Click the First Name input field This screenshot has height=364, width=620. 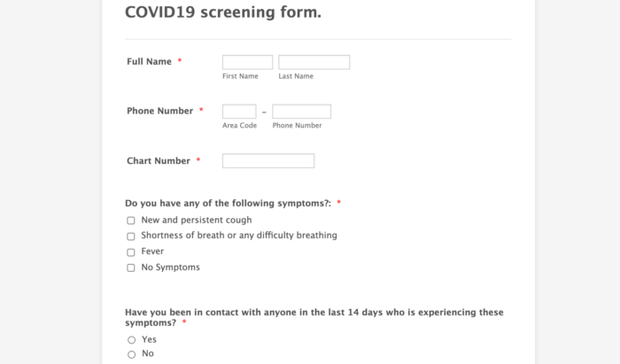click(x=247, y=62)
